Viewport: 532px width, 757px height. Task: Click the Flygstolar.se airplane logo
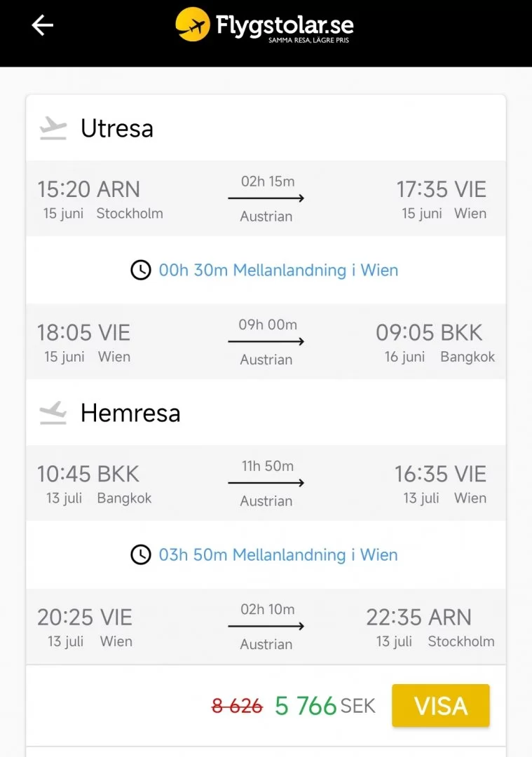[x=193, y=25]
